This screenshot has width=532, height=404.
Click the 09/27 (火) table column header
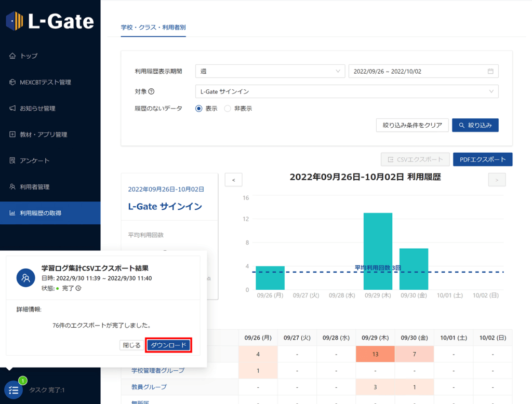297,338
